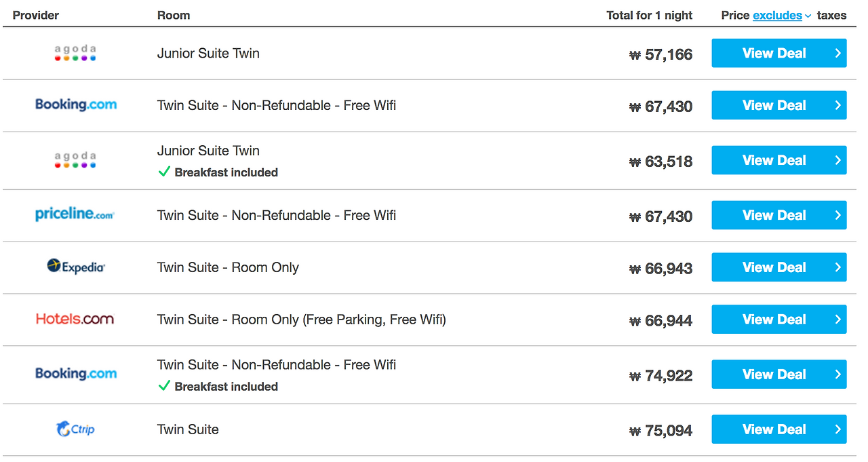Click the Agoda logo for the breakfast-included deal
868x462 pixels.
(x=75, y=160)
